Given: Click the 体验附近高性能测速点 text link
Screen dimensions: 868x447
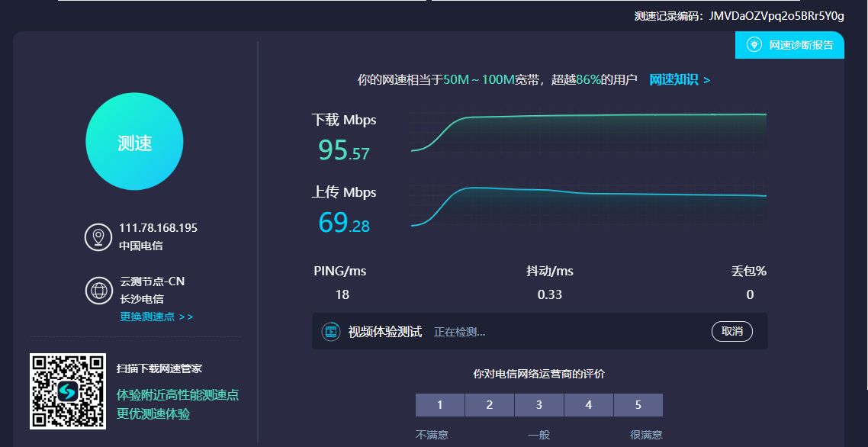Looking at the screenshot, I should [177, 394].
